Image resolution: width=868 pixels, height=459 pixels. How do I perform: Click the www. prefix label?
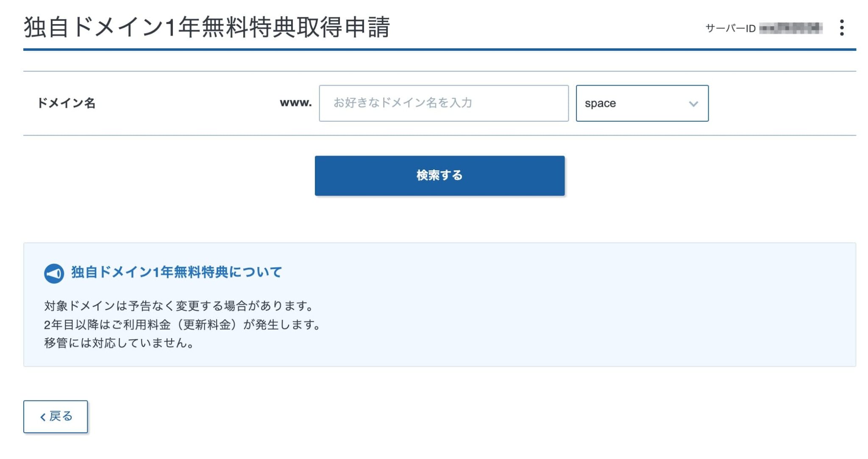[295, 102]
